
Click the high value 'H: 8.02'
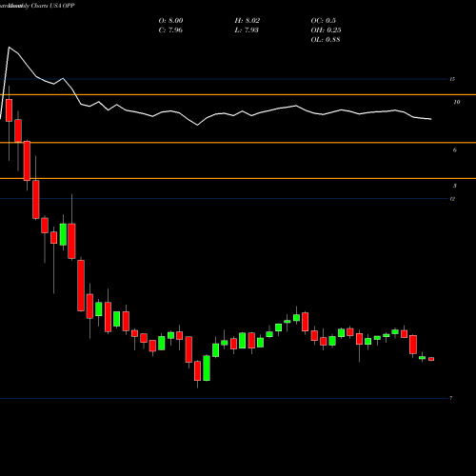click(248, 21)
